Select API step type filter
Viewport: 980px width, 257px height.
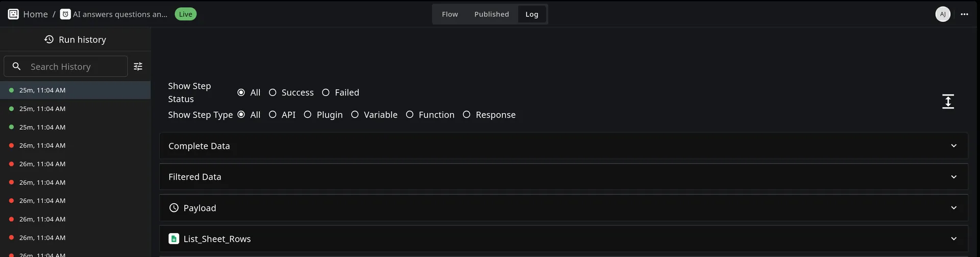pyautogui.click(x=273, y=114)
